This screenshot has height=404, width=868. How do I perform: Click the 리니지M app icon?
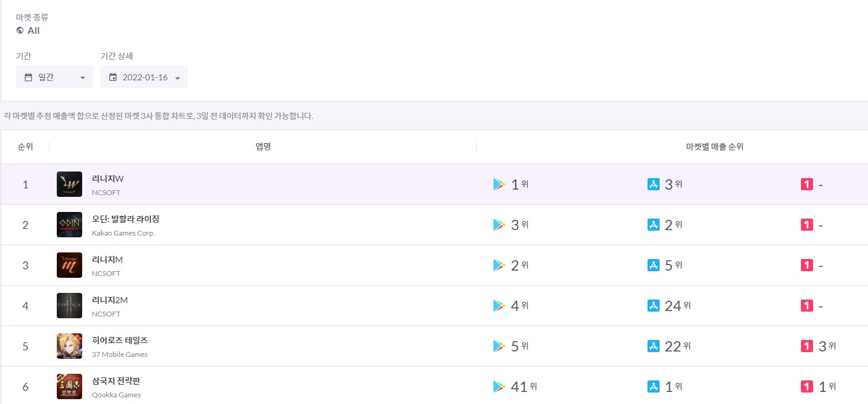point(69,265)
